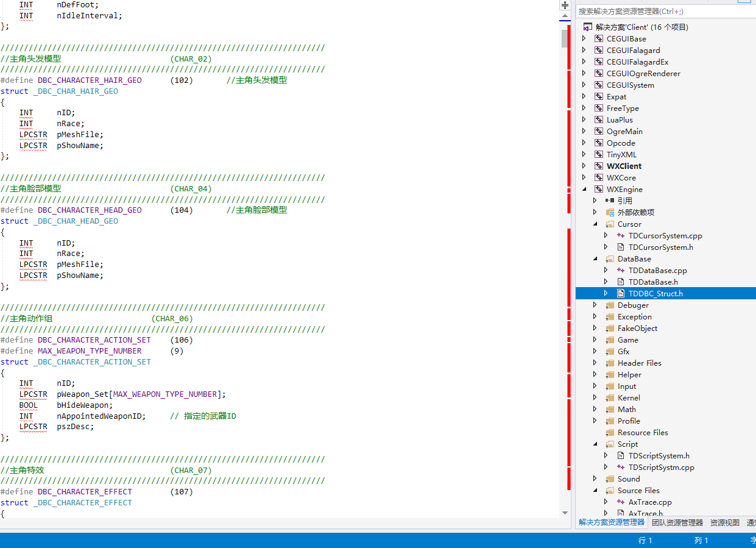Click the LuaPlus project icon

pos(599,120)
